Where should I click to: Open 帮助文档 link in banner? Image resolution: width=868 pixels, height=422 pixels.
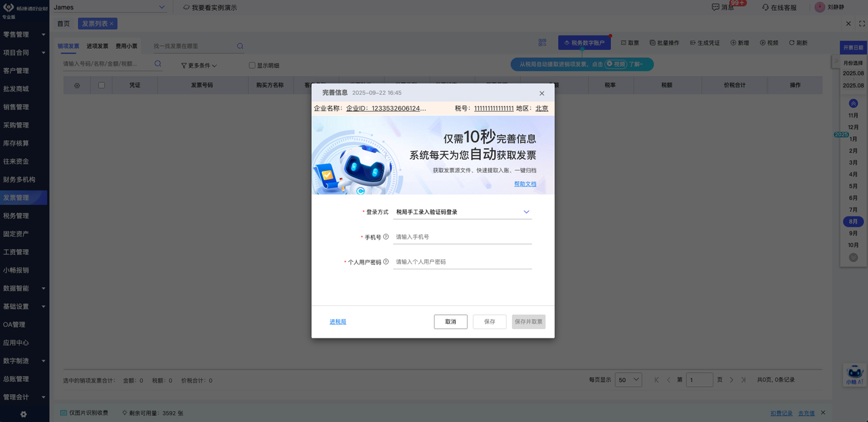(525, 184)
